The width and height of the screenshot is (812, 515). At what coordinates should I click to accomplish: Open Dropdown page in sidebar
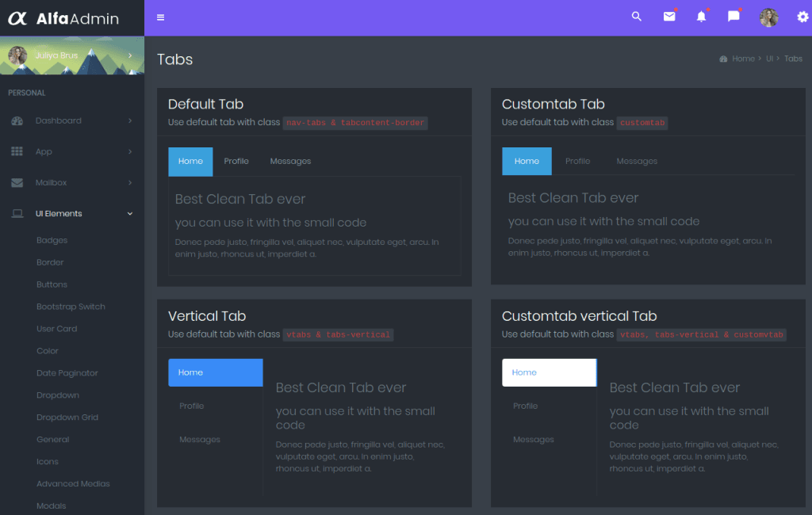point(57,395)
